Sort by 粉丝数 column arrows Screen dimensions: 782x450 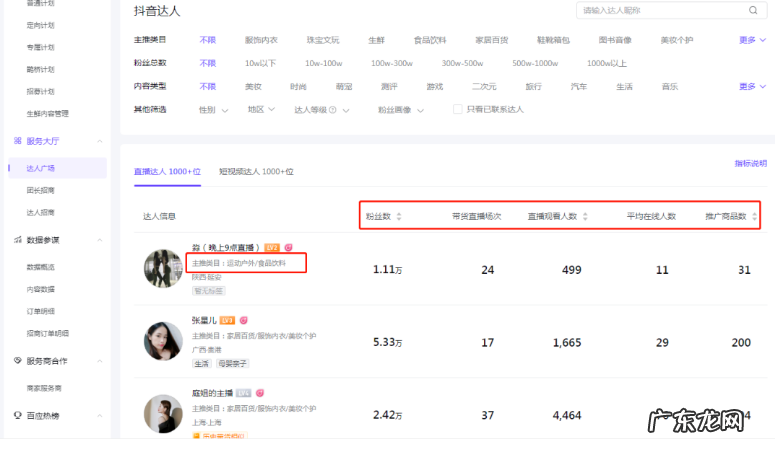coord(398,217)
